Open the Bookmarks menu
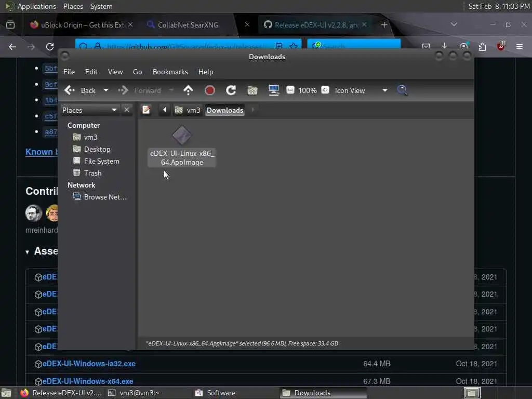Viewport: 532px width, 399px height. (x=170, y=72)
